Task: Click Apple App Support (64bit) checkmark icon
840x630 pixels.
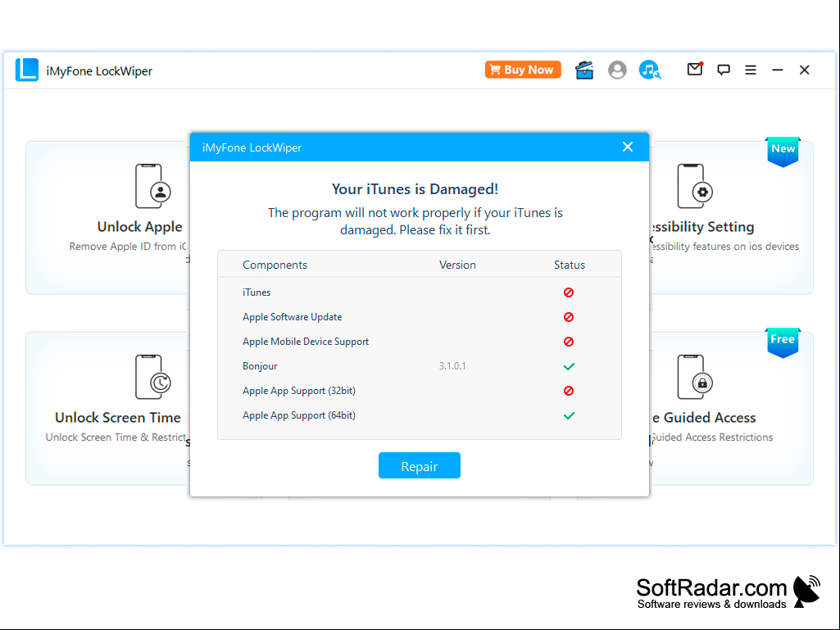Action: point(569,415)
